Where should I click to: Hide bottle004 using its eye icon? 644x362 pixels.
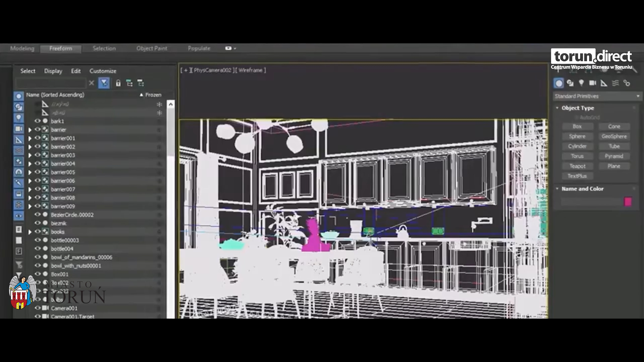click(38, 249)
